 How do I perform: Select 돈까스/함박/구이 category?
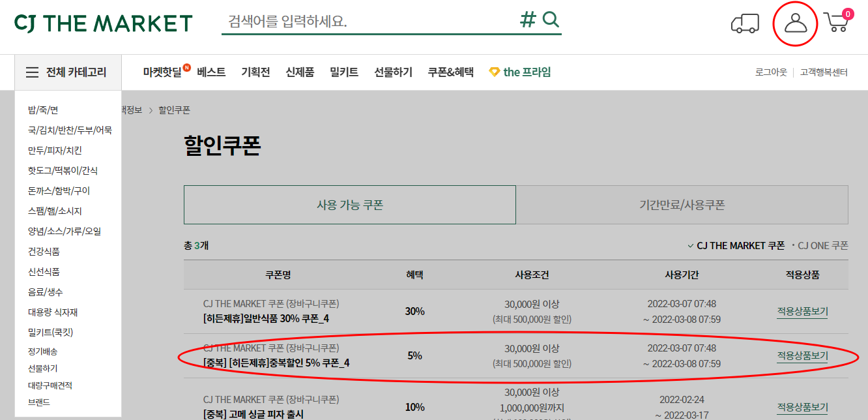point(59,191)
